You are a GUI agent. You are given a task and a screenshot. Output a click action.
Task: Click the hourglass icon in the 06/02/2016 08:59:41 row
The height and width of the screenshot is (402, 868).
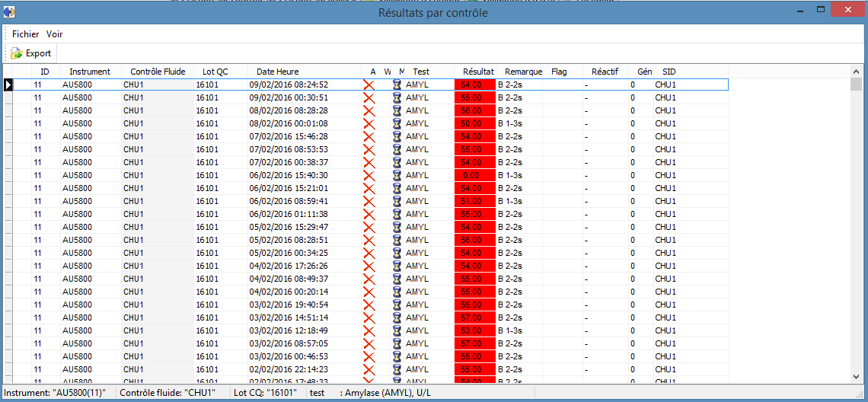397,201
